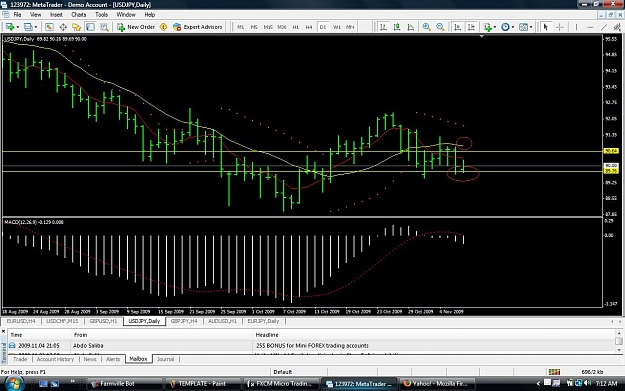The height and width of the screenshot is (391, 625).
Task: Click the yellow MetaEditor diamond icon
Action: [x=163, y=27]
